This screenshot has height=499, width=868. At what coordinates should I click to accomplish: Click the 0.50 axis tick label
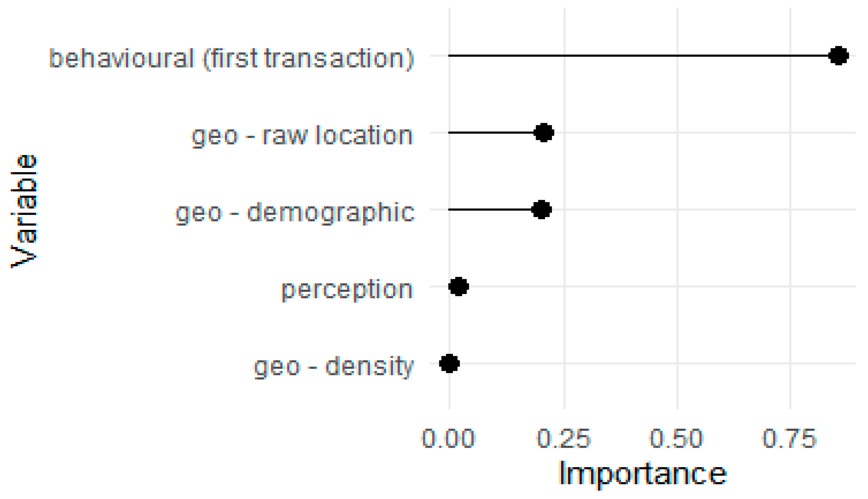[676, 438]
